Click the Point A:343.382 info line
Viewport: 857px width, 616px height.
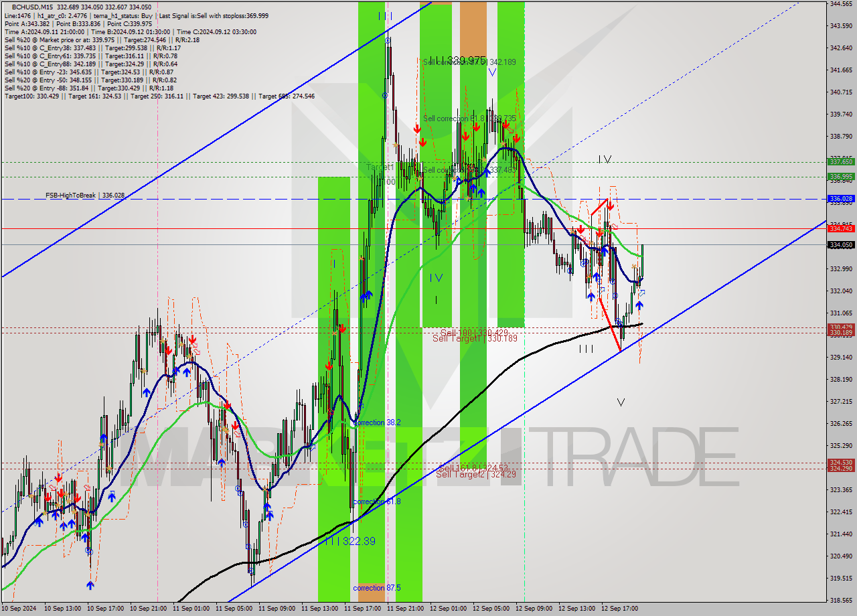78,23
